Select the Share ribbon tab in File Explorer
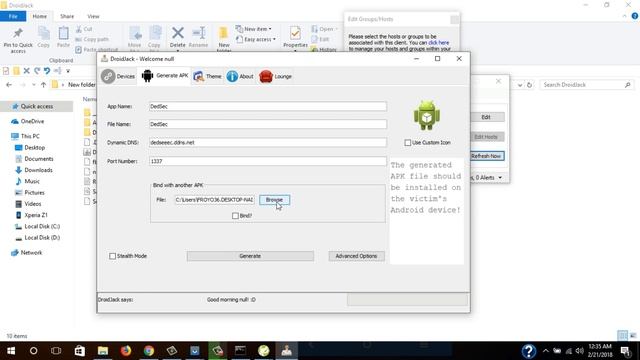 pos(67,16)
